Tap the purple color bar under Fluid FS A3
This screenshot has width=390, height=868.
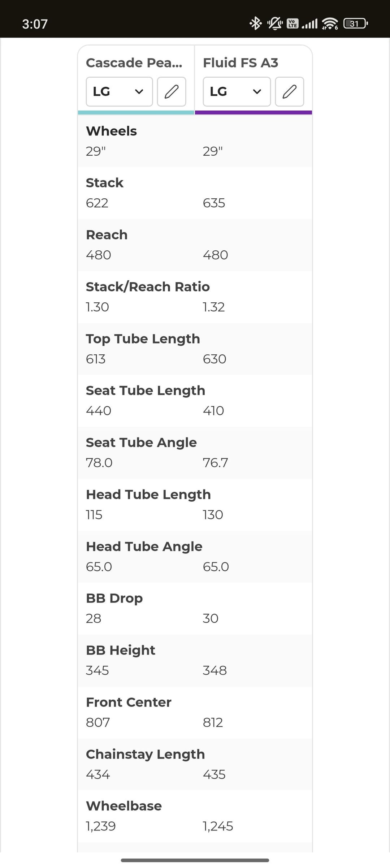tap(253, 113)
